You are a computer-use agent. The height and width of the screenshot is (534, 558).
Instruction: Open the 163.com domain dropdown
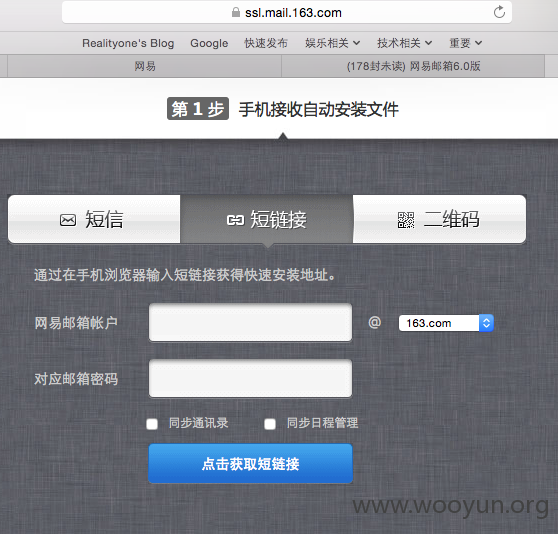tap(446, 323)
